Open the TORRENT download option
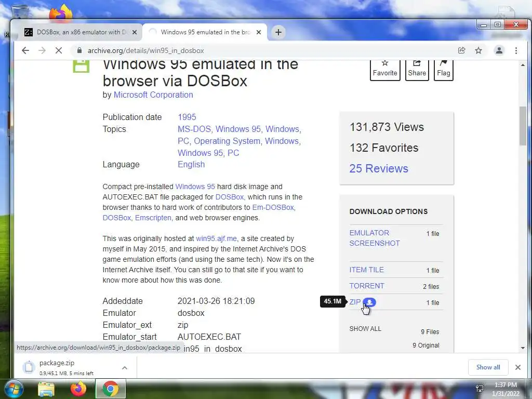The height and width of the screenshot is (399, 532). [366, 286]
